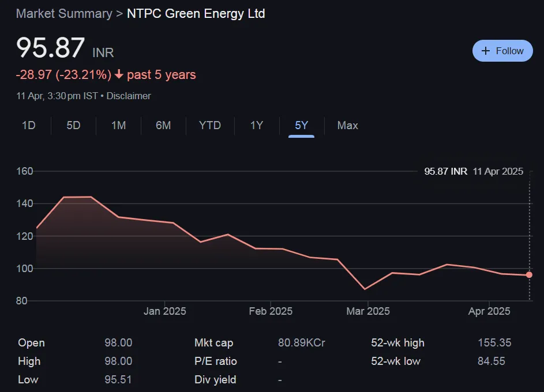This screenshot has width=544, height=392.
Task: Click the 95.87 current price value
Action: click(x=51, y=47)
